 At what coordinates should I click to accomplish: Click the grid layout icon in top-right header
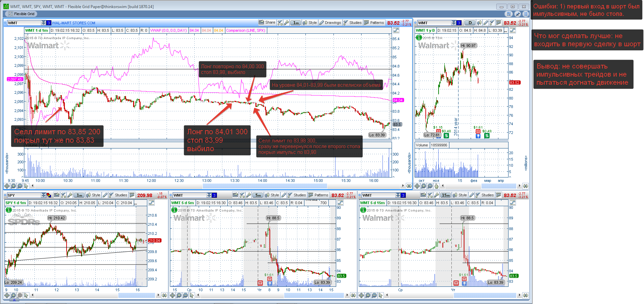pyautogui.click(x=509, y=14)
